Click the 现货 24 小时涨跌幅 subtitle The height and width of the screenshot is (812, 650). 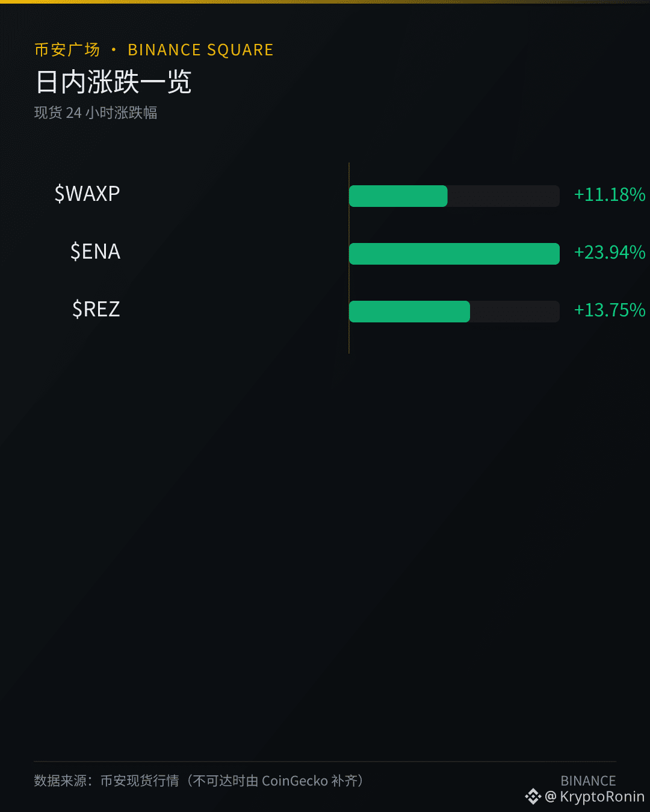click(96, 113)
